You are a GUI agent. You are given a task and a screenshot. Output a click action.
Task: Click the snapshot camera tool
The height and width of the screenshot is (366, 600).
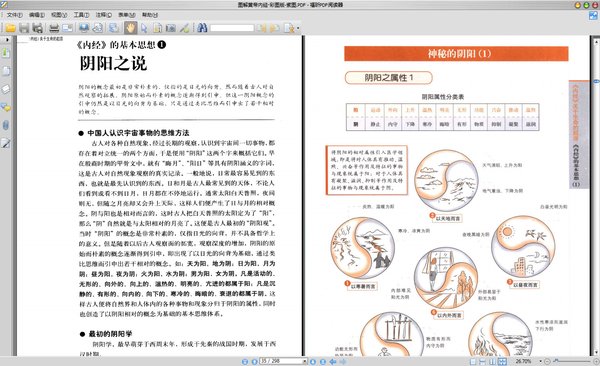click(171, 28)
